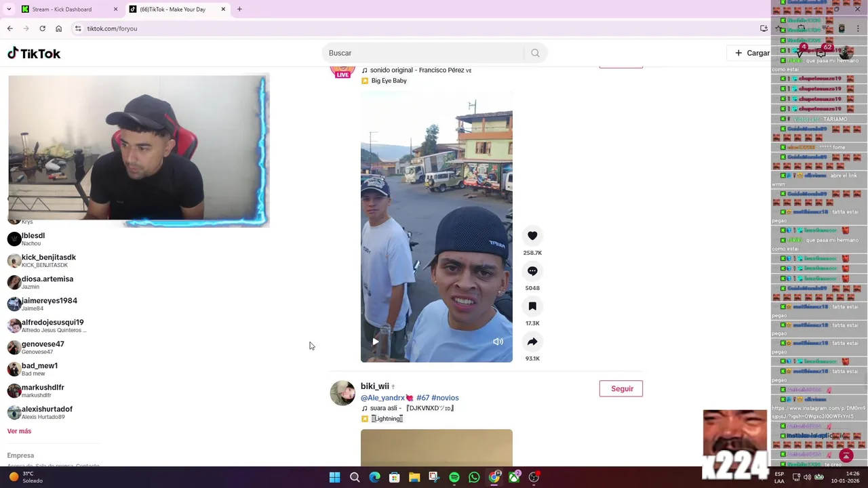Open the tab search dropdown chevron
This screenshot has width=868, height=488.
[x=9, y=9]
